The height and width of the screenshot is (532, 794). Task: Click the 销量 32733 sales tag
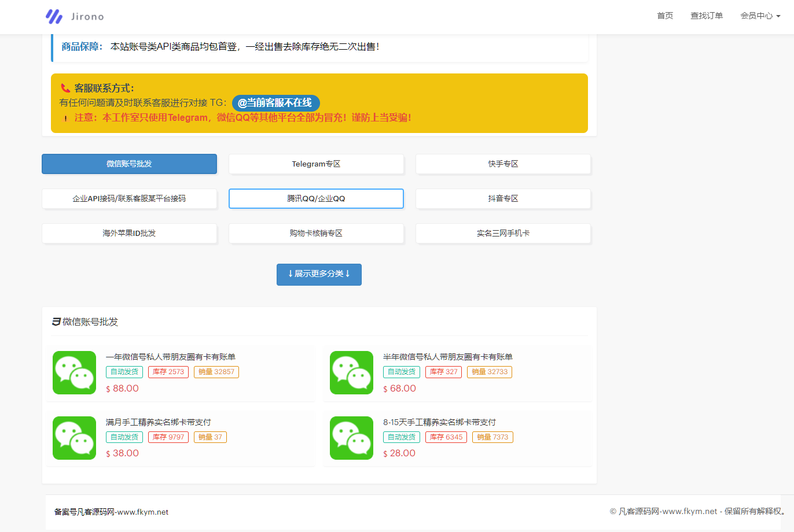tap(490, 372)
